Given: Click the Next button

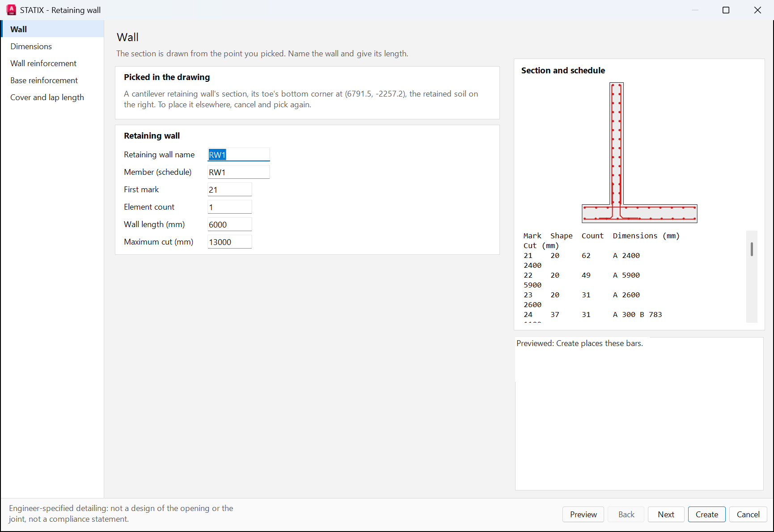Looking at the screenshot, I should point(666,514).
